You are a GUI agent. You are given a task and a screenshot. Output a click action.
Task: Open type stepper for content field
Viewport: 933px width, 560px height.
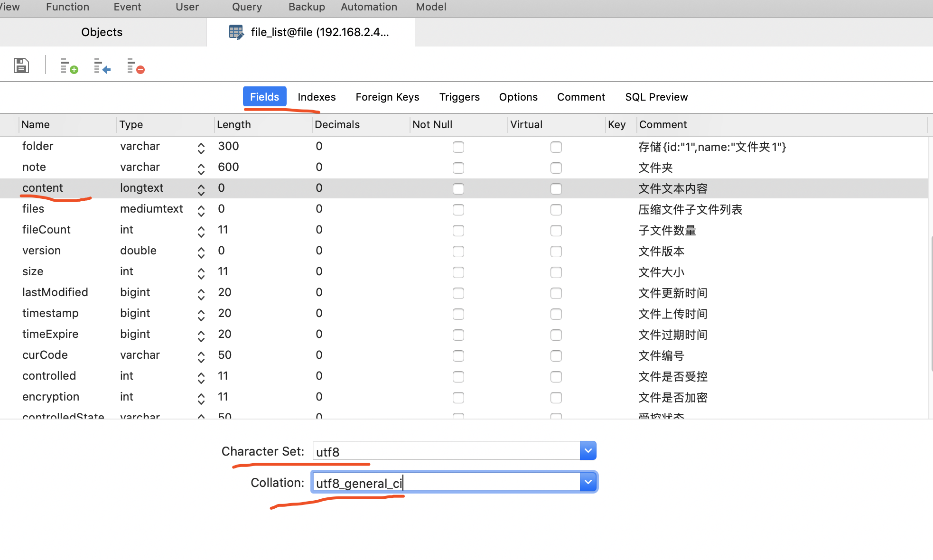[201, 189]
